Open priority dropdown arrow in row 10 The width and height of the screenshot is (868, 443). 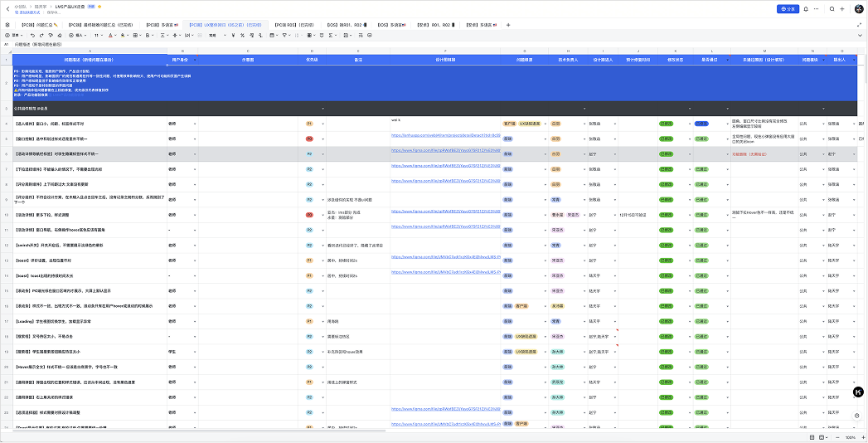pos(322,214)
